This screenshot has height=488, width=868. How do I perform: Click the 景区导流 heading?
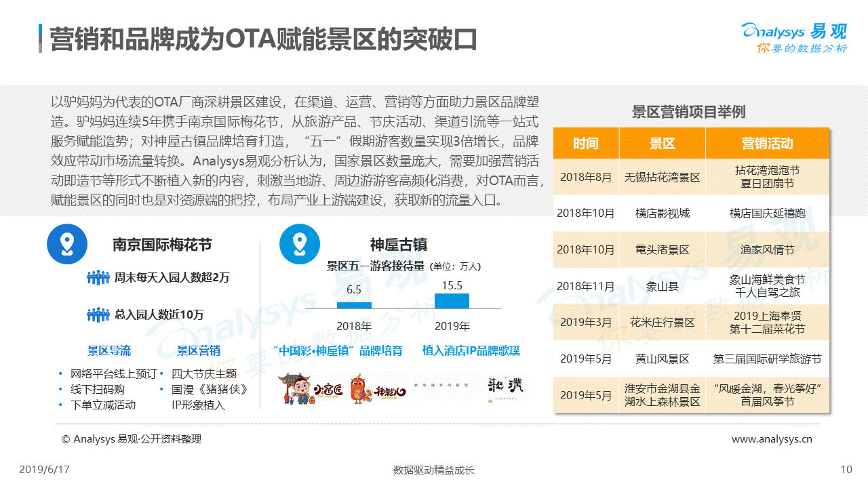[108, 351]
